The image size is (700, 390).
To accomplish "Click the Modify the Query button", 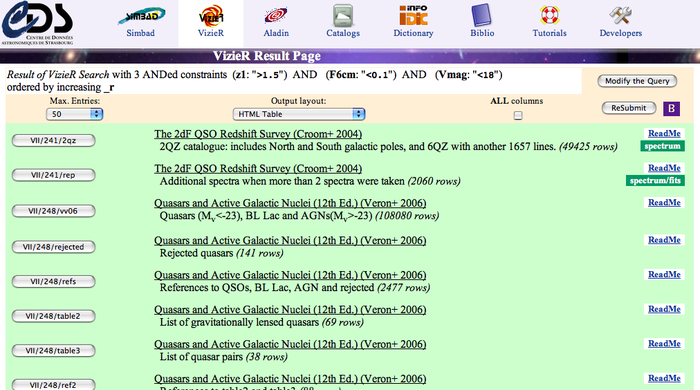I will (637, 81).
